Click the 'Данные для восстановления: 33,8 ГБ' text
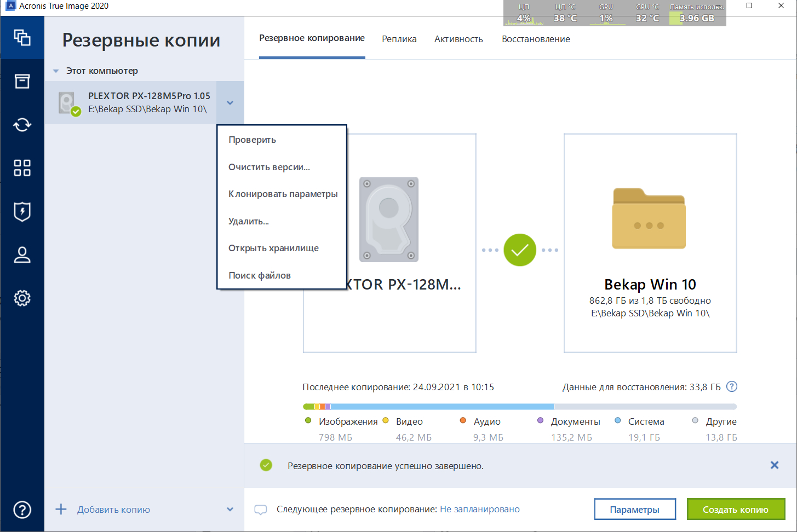This screenshot has width=797, height=532. pos(641,387)
